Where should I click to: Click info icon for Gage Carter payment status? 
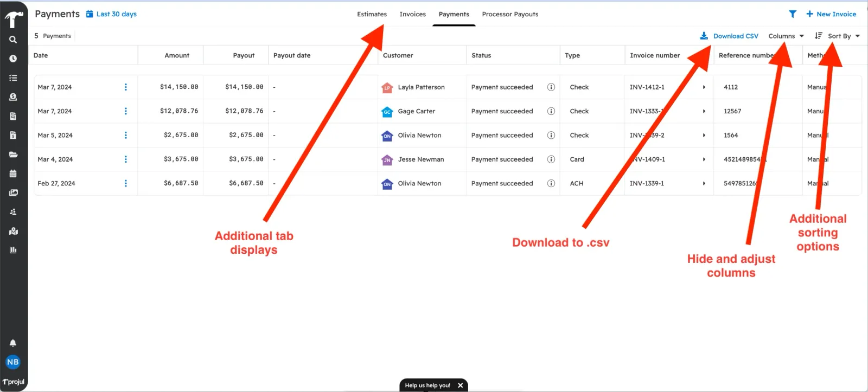(551, 111)
